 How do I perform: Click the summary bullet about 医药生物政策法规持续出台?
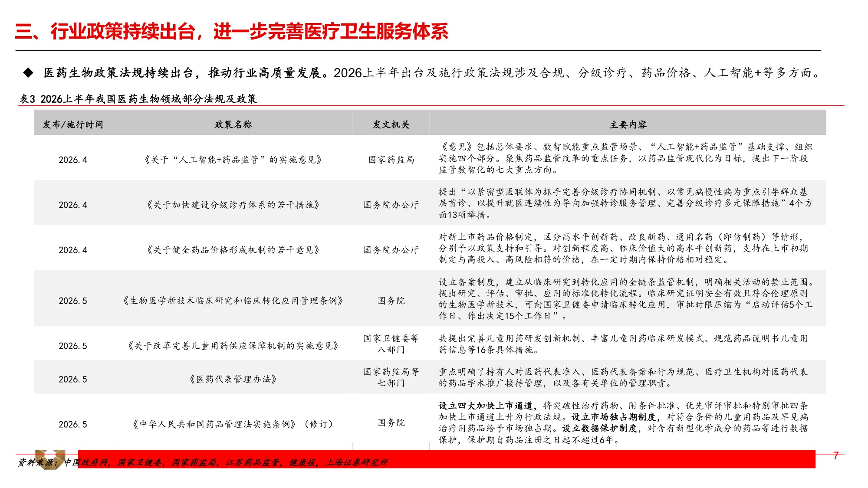(x=432, y=73)
